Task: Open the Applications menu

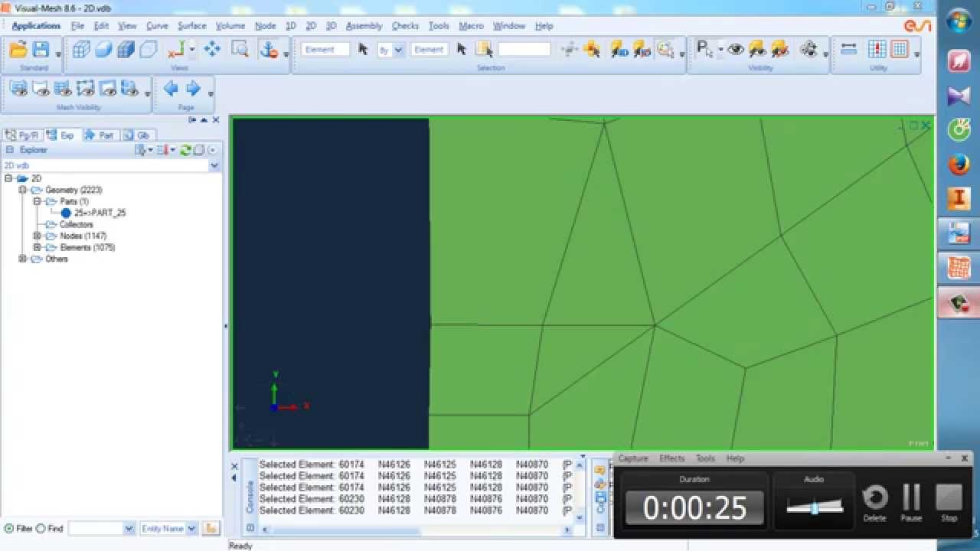Action: click(x=36, y=25)
